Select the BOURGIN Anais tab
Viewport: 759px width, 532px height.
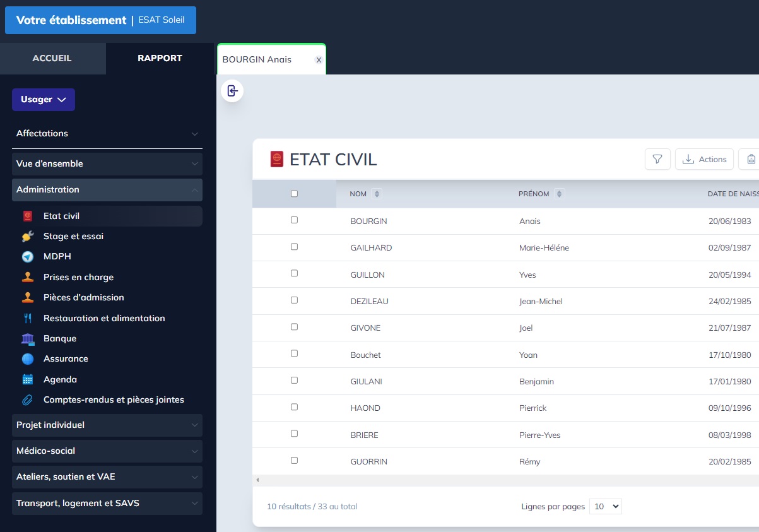(271, 59)
